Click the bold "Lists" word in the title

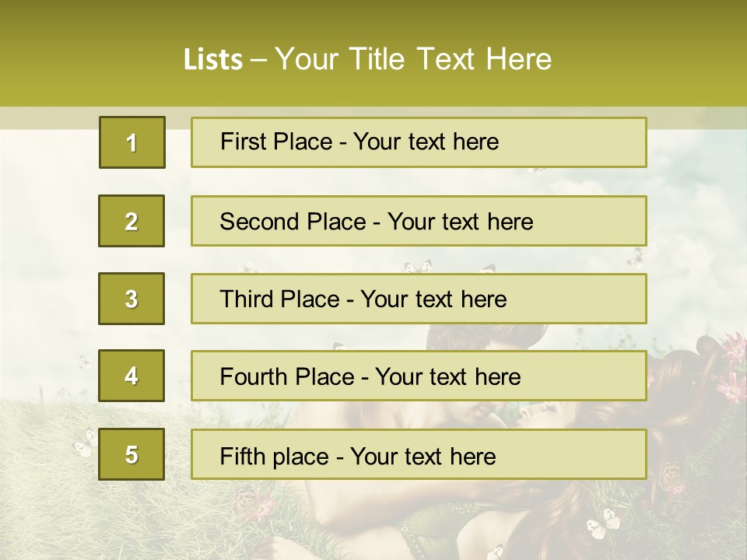click(212, 59)
